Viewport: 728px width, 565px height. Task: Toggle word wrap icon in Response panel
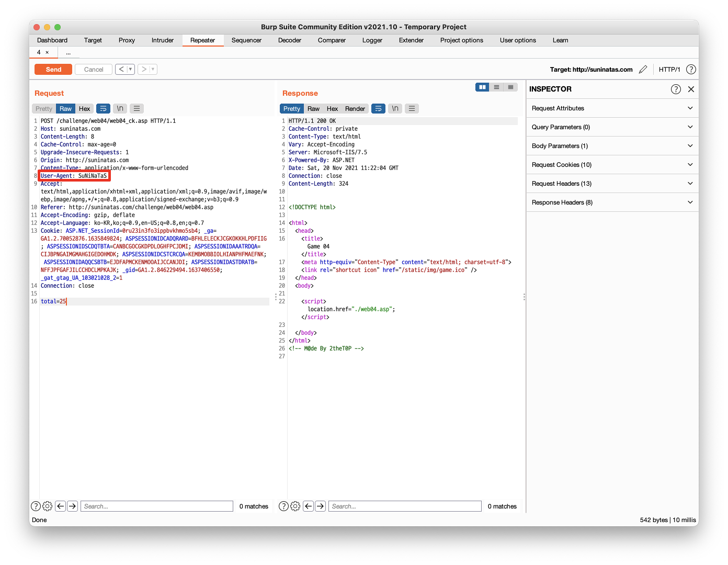click(379, 109)
